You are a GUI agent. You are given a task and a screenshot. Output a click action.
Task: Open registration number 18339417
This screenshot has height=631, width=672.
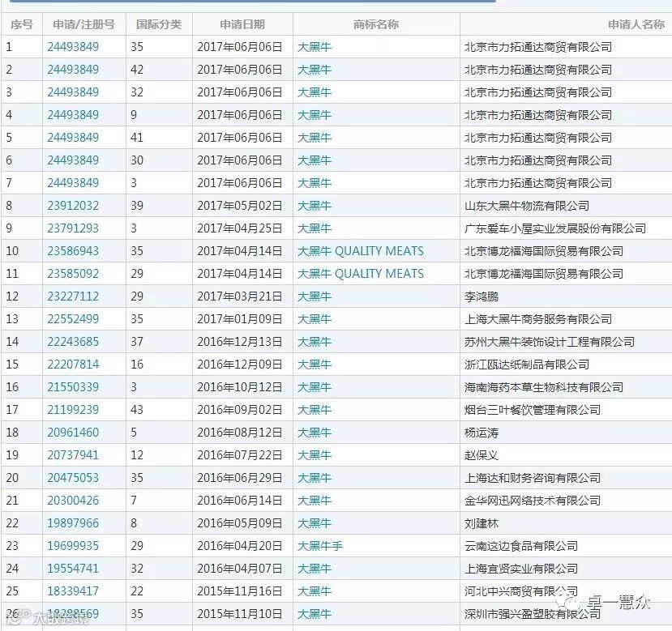pyautogui.click(x=73, y=591)
